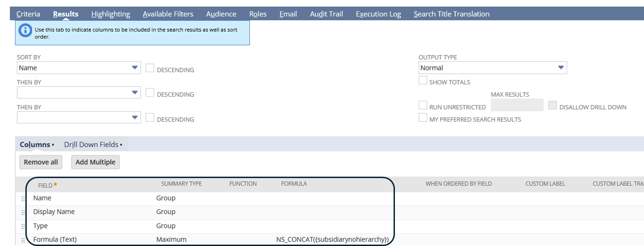The height and width of the screenshot is (246, 644).
Task: Switch to the Criteria tab
Action: click(x=28, y=14)
